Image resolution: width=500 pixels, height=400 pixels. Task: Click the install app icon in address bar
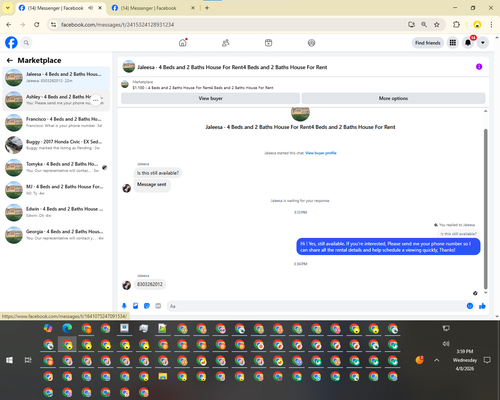point(411,25)
